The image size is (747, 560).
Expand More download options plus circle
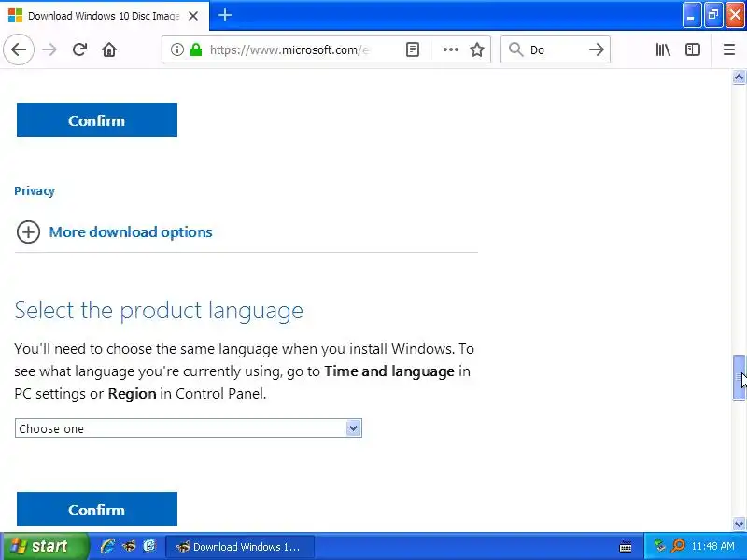coord(28,231)
